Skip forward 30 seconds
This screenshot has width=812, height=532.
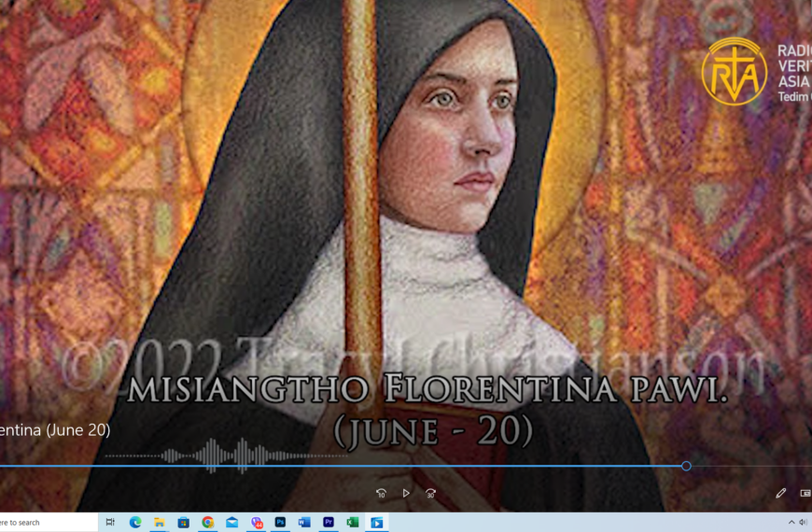(430, 493)
